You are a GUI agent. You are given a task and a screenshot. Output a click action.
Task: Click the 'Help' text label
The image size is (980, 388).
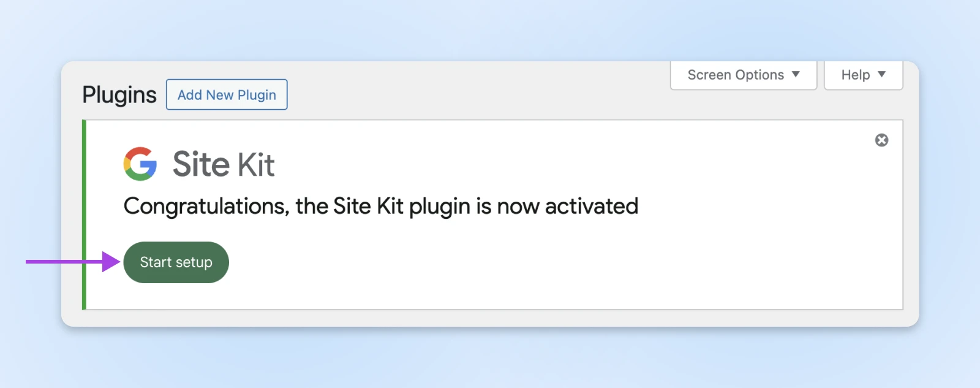click(855, 75)
